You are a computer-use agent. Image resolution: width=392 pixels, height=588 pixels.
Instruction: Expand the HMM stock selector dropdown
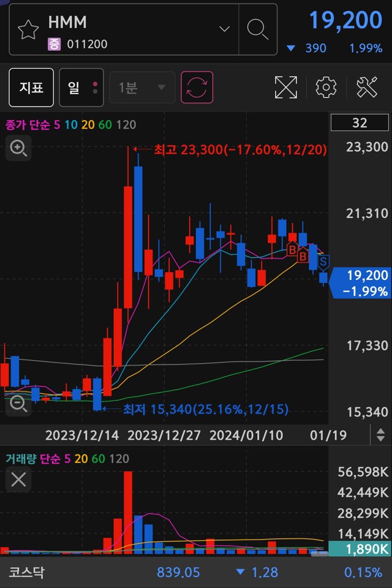(x=224, y=29)
